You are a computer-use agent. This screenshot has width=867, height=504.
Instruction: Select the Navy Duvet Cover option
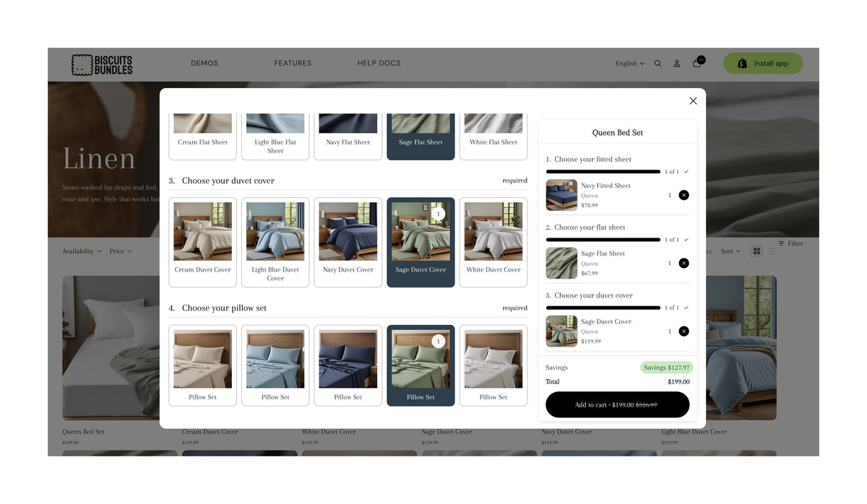348,243
